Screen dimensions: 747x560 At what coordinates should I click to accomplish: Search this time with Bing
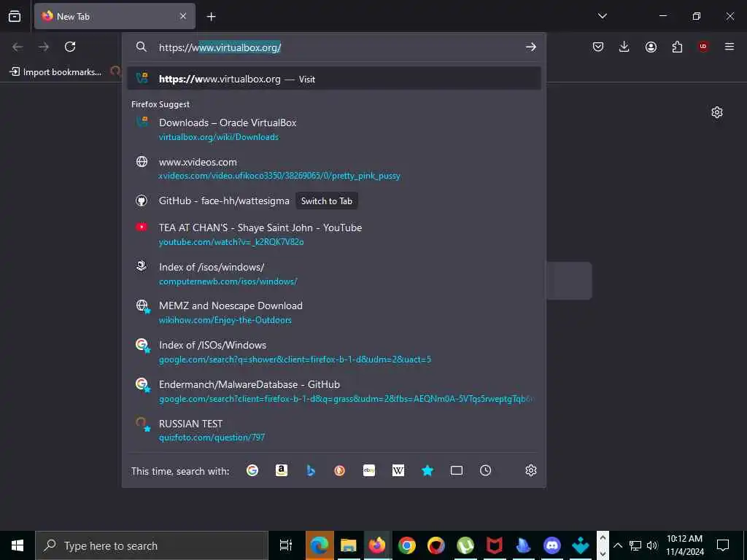pyautogui.click(x=311, y=470)
